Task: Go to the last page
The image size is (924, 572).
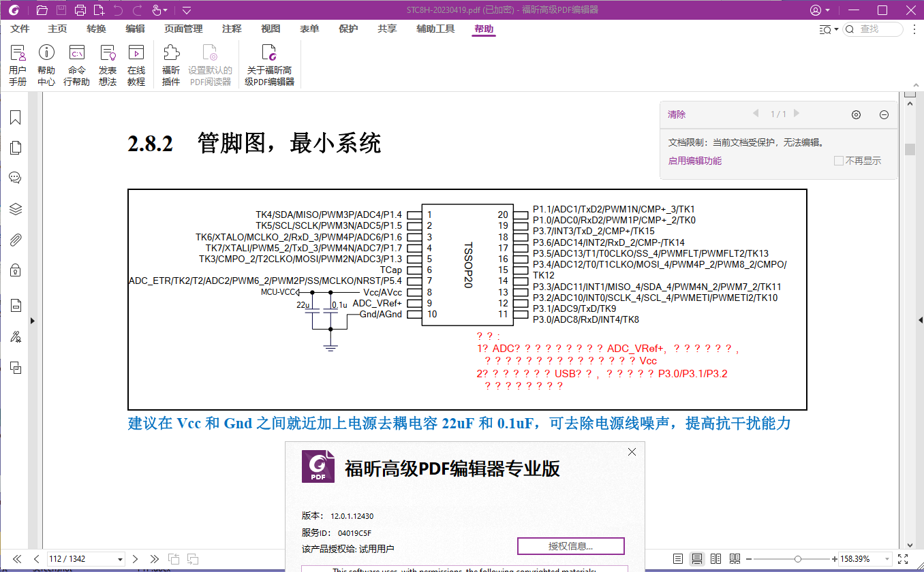Action: pos(155,559)
